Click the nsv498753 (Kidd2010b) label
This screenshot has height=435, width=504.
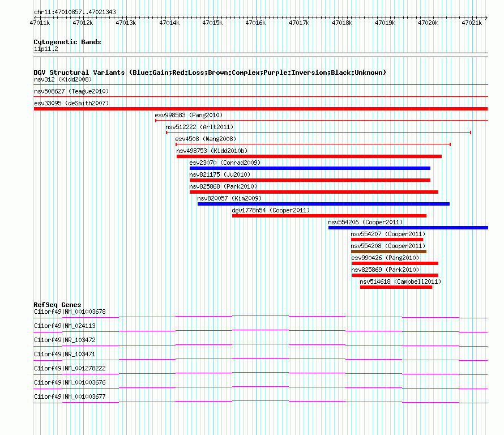pos(212,151)
